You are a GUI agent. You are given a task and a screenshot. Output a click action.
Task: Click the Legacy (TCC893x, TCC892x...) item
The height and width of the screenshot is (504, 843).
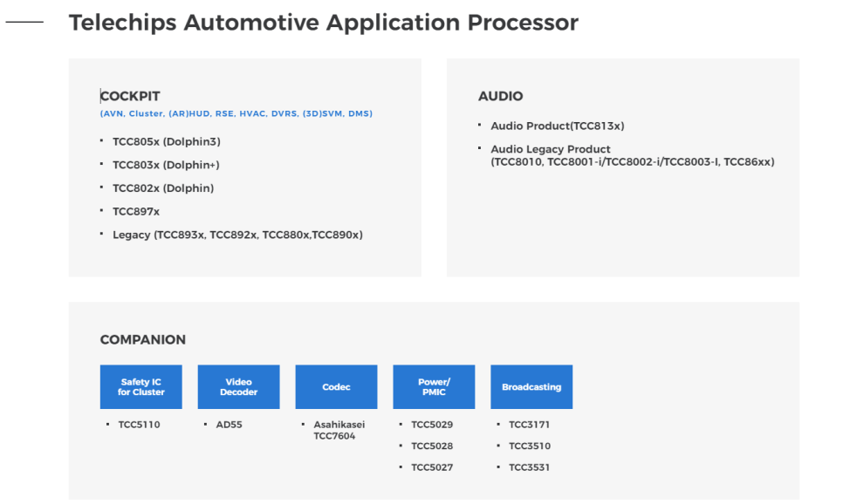[237, 235]
